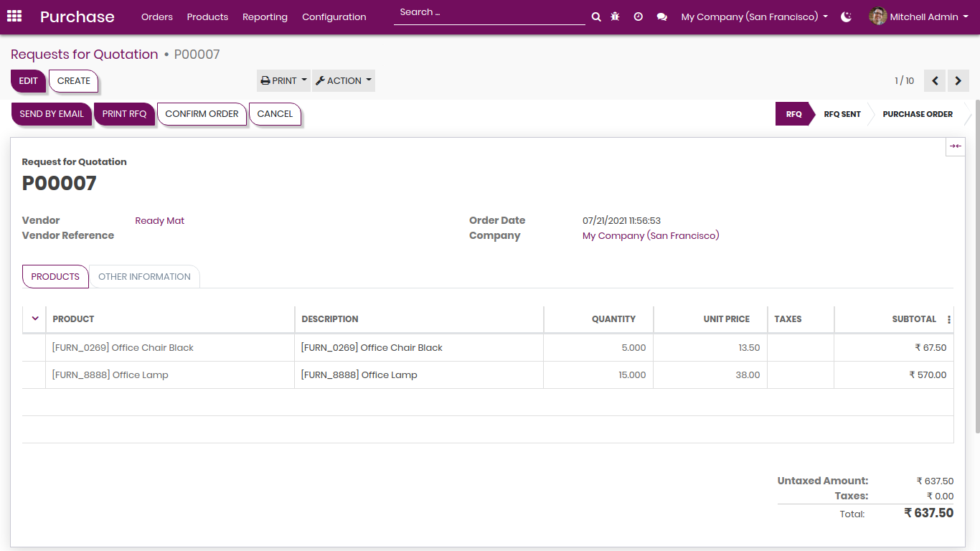Image resolution: width=980 pixels, height=551 pixels.
Task: Open the Configuration menu
Action: coord(334,17)
